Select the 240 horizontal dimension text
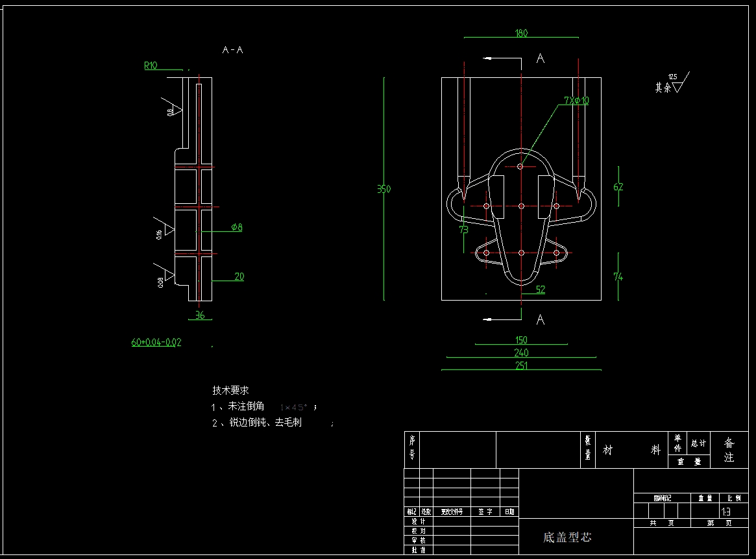 pyautogui.click(x=521, y=353)
